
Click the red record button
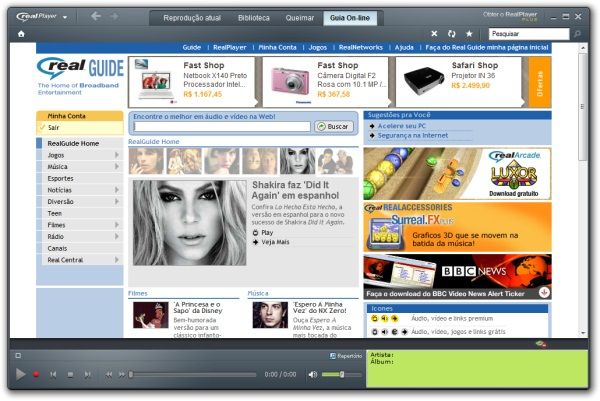(36, 374)
